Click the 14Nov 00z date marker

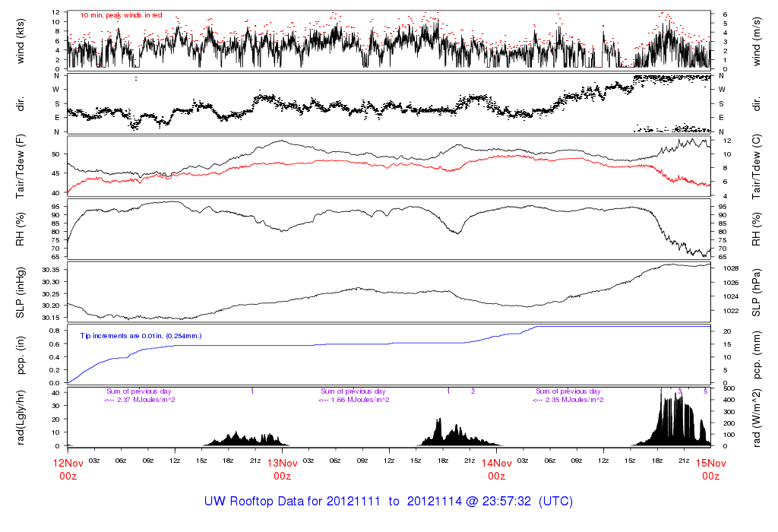[496, 468]
